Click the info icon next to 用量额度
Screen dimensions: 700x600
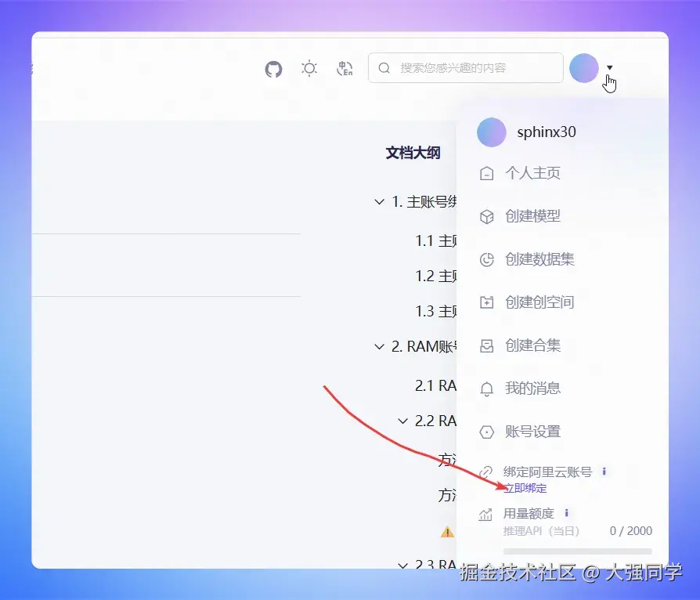[x=567, y=513]
